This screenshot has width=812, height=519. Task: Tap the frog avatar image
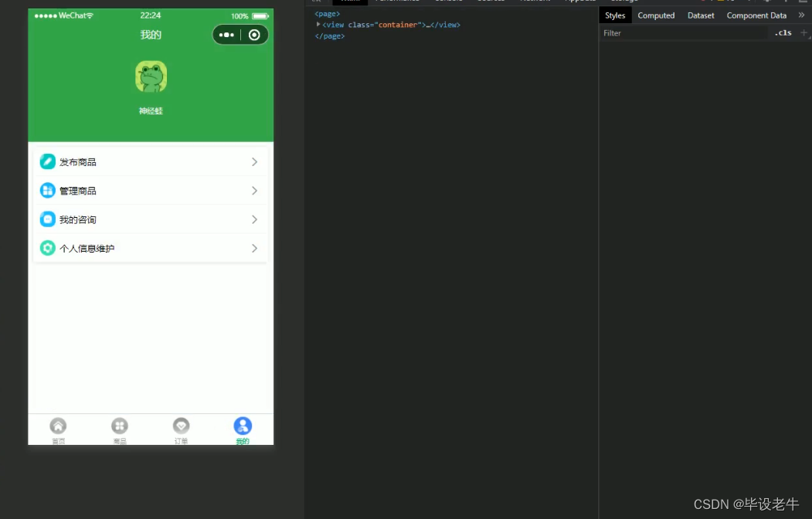pyautogui.click(x=151, y=76)
